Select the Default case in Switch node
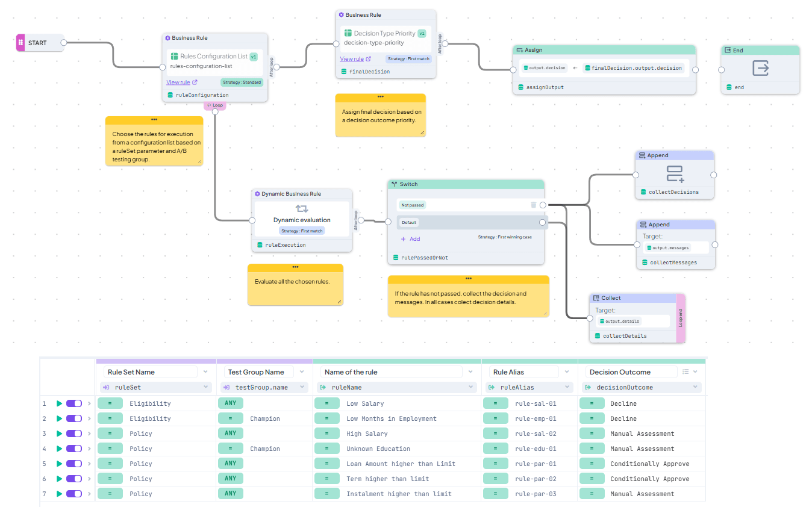812x519 pixels. (410, 223)
